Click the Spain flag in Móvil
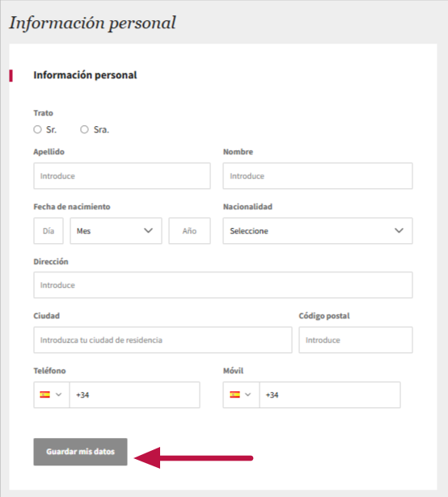Image resolution: width=448 pixels, height=497 pixels. pyautogui.click(x=235, y=394)
